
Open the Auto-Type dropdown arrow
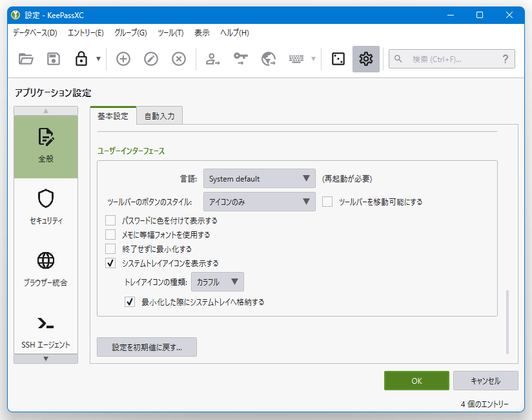(x=314, y=59)
